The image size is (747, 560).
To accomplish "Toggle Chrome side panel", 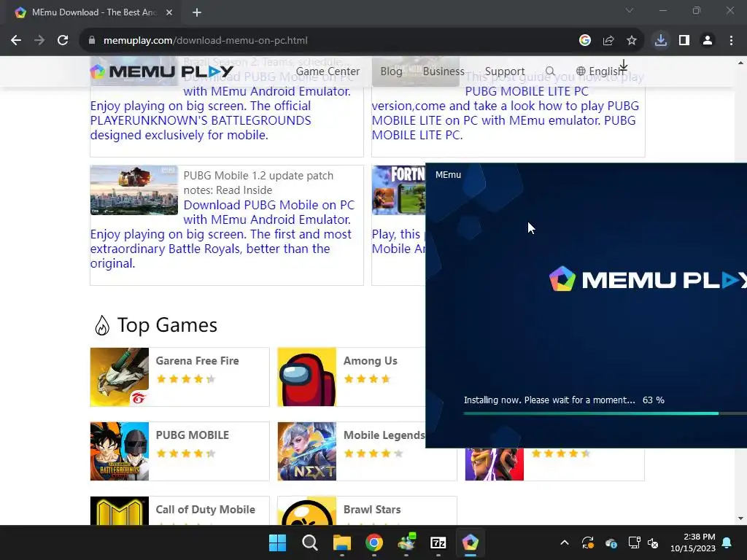I will tap(684, 41).
